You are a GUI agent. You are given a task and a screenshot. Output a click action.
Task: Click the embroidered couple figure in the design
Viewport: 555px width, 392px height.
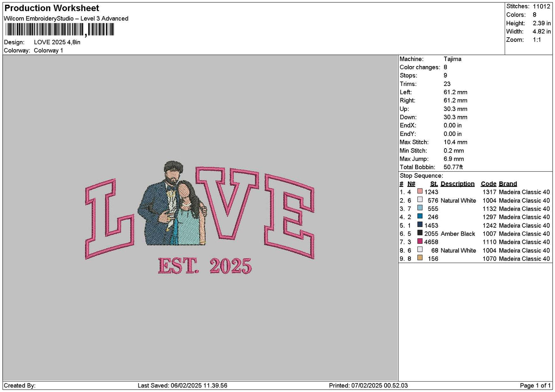(x=173, y=203)
